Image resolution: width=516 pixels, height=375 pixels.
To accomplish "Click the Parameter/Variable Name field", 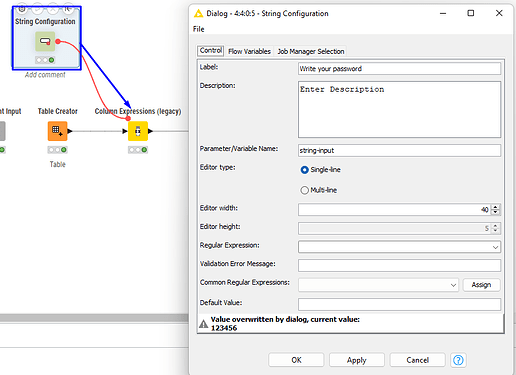I will coord(399,150).
